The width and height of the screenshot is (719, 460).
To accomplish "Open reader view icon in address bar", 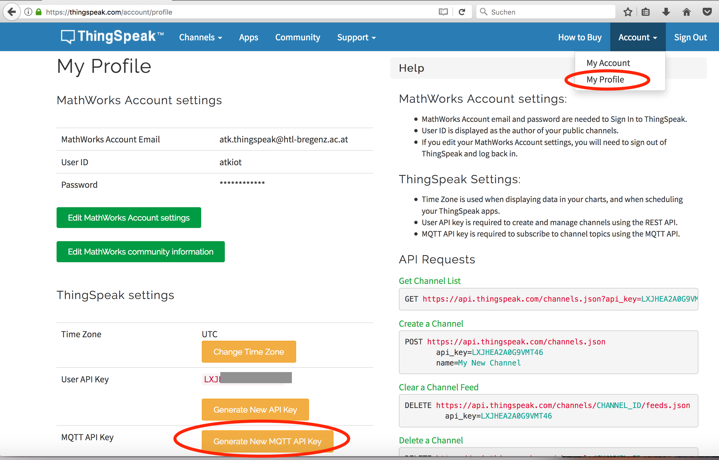I will pos(443,12).
